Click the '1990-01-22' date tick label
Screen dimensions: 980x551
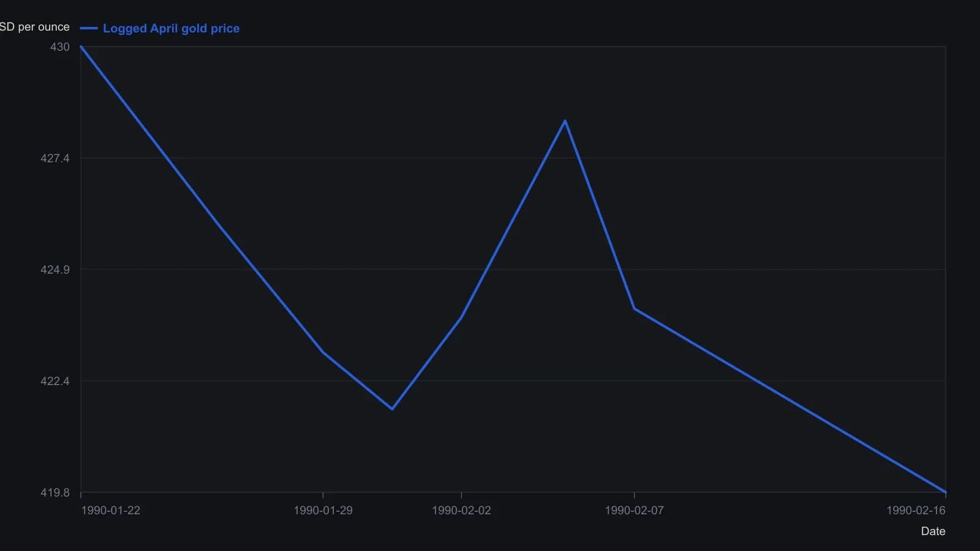pyautogui.click(x=111, y=511)
